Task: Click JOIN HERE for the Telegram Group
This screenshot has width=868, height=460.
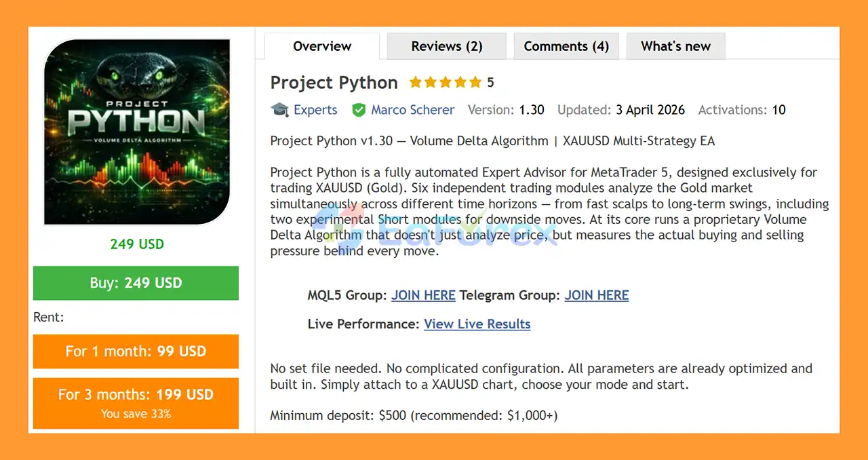Action: click(596, 295)
